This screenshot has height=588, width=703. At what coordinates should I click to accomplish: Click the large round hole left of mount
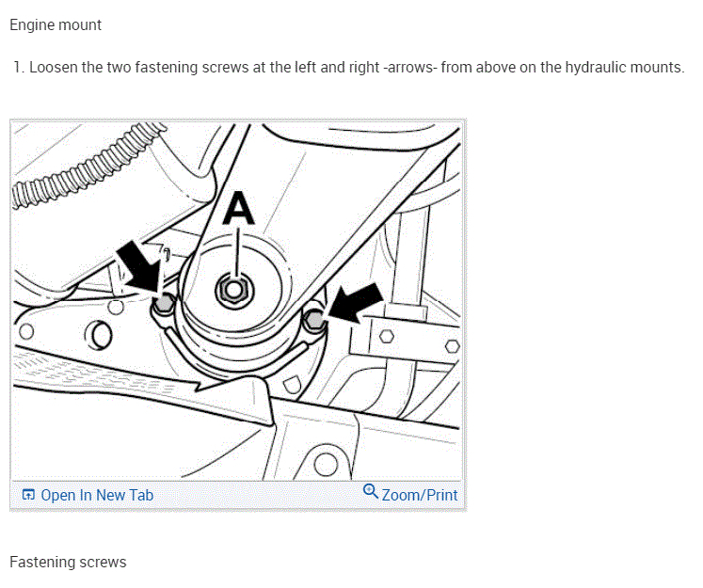point(99,335)
